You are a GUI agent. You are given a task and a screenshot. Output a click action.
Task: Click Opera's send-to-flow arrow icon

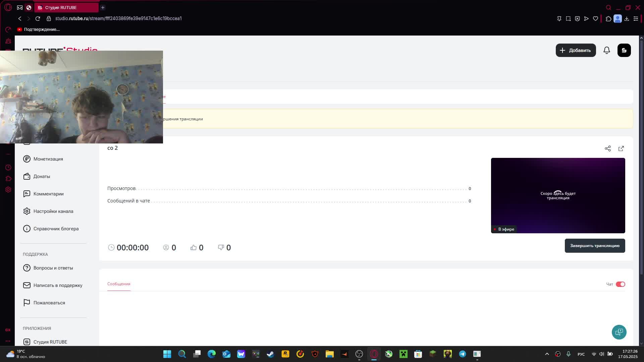click(x=586, y=19)
